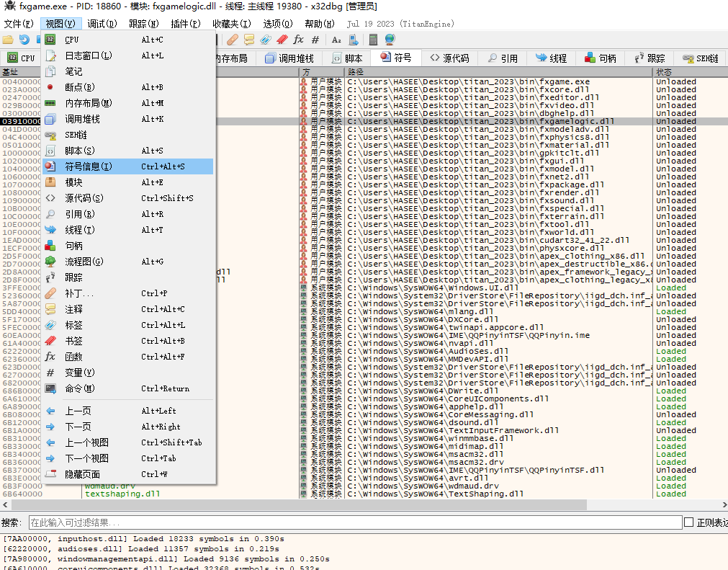Choose CPU in the View menu

point(127,40)
